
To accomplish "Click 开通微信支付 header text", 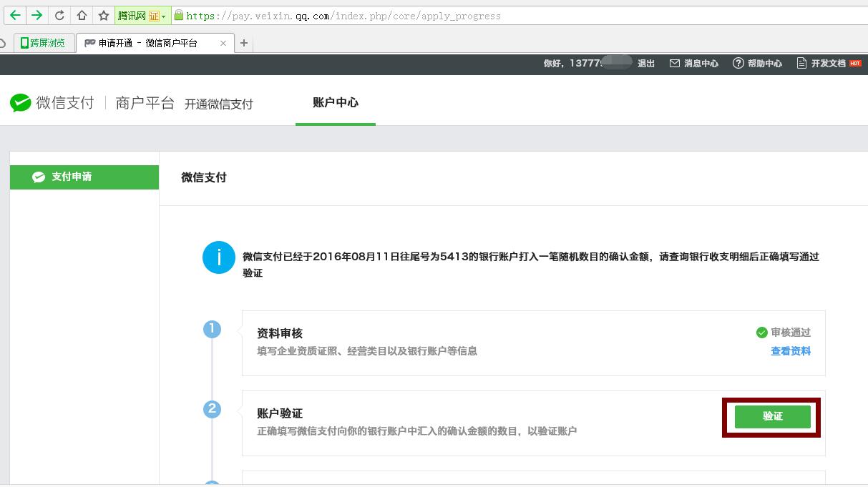I will click(x=219, y=104).
